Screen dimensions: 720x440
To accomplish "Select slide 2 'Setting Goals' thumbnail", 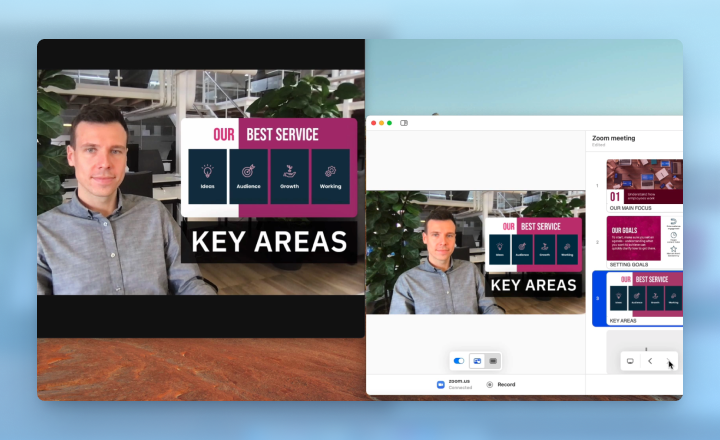I will coord(644,238).
